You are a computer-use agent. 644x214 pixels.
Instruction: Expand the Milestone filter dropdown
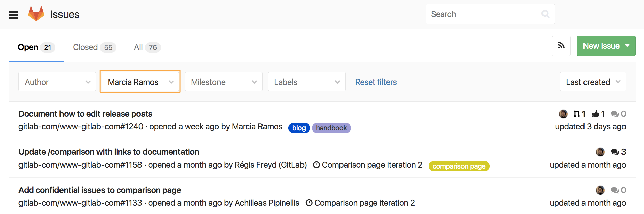pyautogui.click(x=224, y=82)
